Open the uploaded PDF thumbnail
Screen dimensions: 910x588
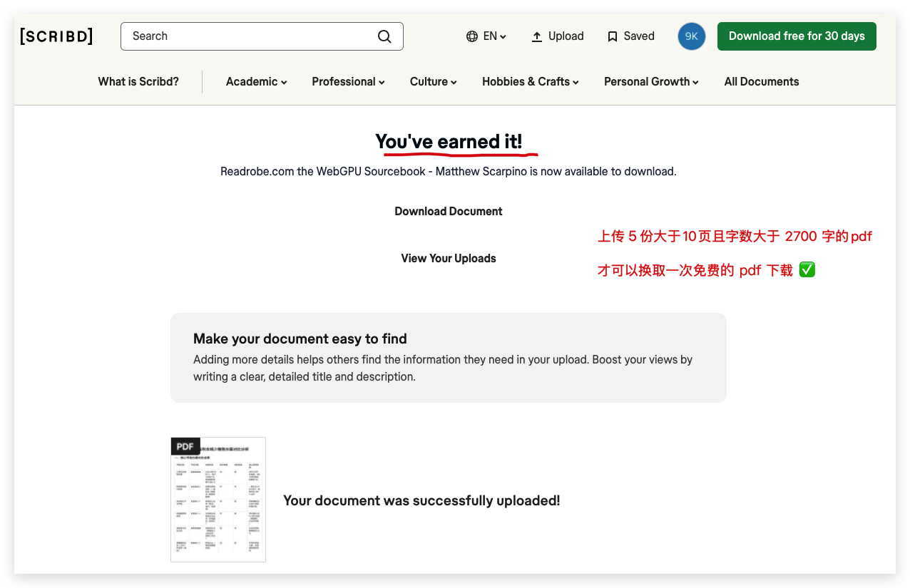click(218, 500)
